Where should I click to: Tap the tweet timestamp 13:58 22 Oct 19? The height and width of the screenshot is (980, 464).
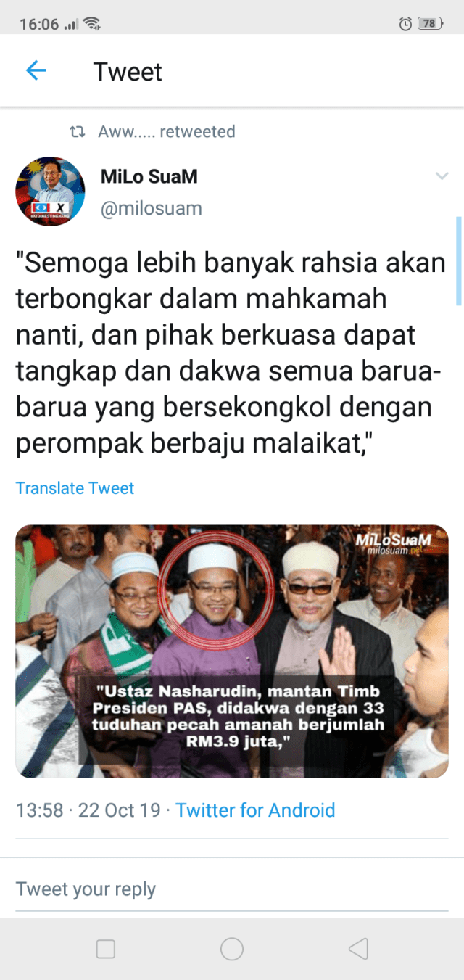[x=88, y=810]
